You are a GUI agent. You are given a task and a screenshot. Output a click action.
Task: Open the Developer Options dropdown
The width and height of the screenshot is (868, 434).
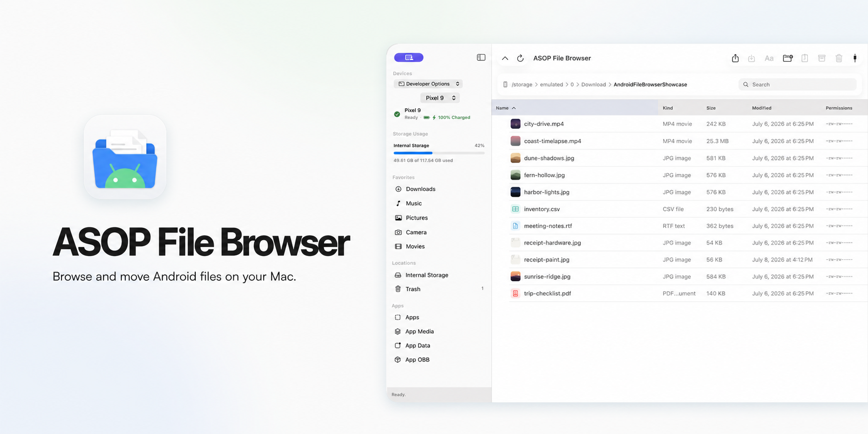click(x=428, y=84)
